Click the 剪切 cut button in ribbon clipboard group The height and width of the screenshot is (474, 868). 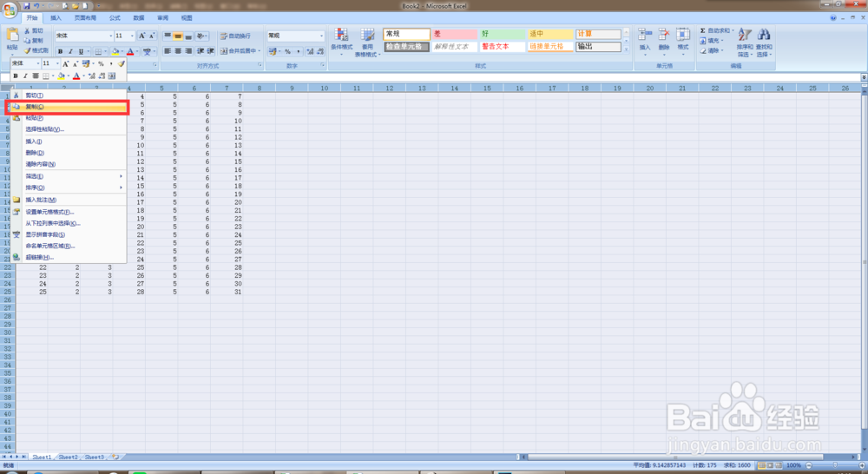click(x=34, y=31)
